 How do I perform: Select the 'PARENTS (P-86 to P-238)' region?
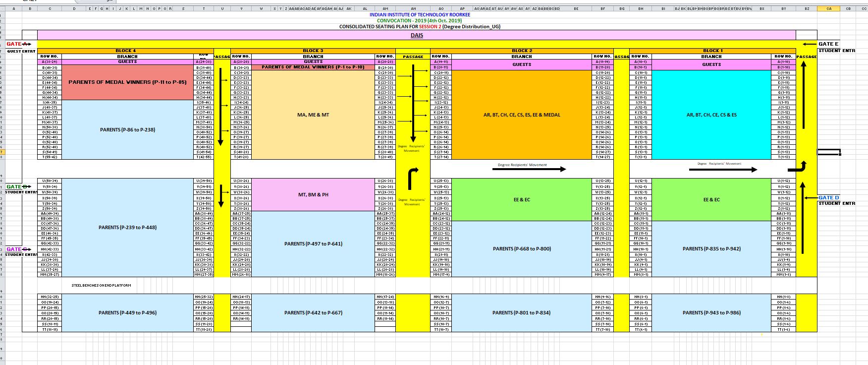click(x=127, y=129)
